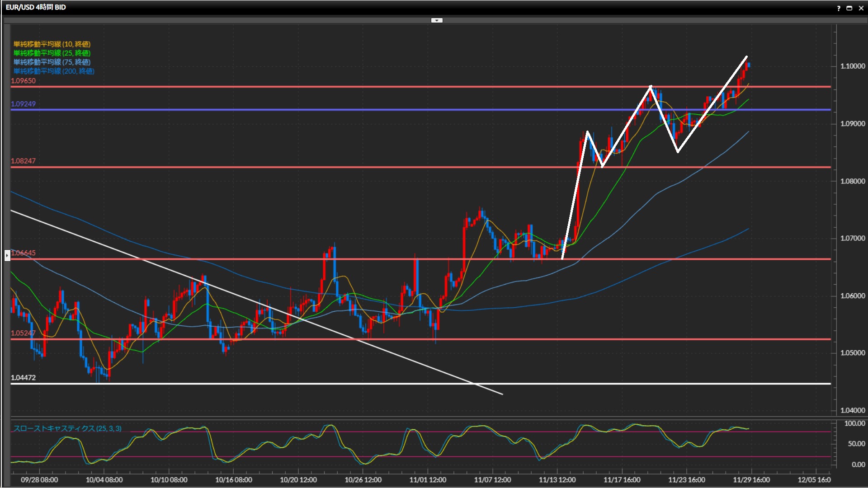Maximize the EUR/USD chart window

coord(849,8)
